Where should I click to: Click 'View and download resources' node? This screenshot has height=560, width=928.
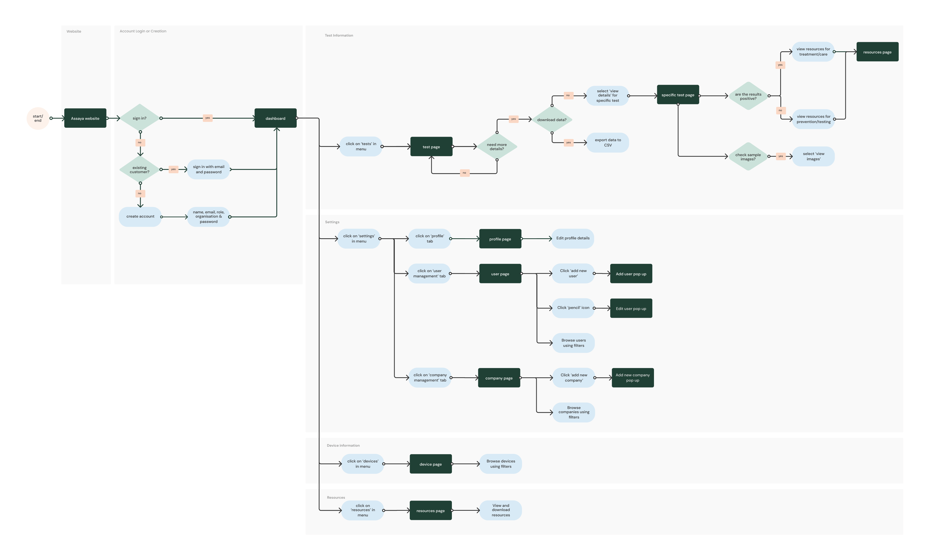click(501, 510)
